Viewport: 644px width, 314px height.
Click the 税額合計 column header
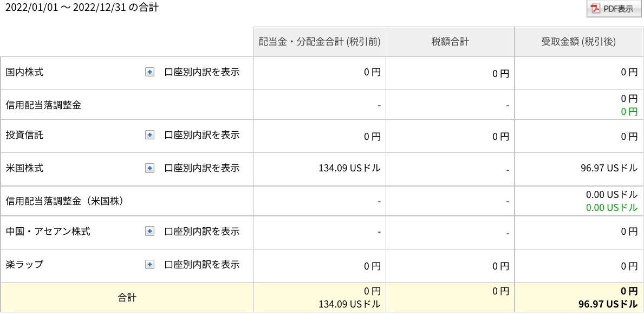point(450,42)
